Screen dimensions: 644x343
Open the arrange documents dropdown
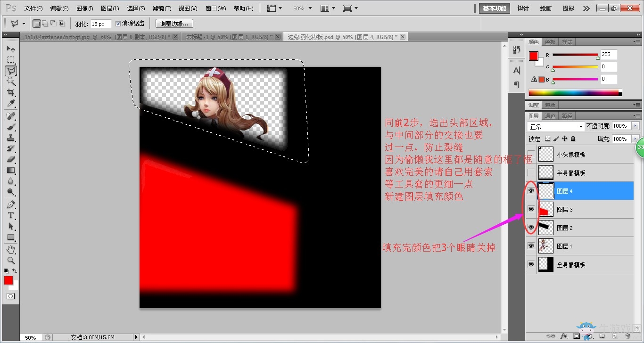[x=328, y=8]
